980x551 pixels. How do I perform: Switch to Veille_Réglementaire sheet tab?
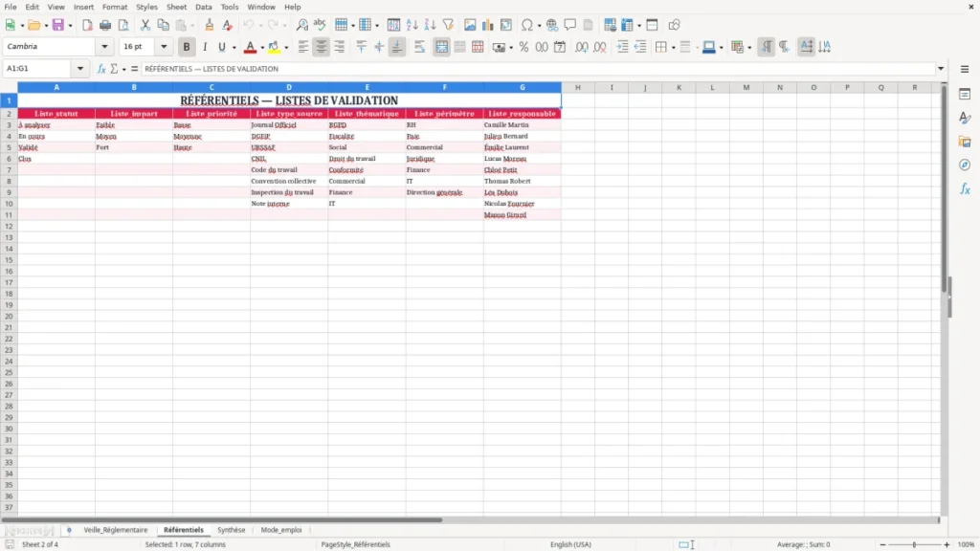116,530
